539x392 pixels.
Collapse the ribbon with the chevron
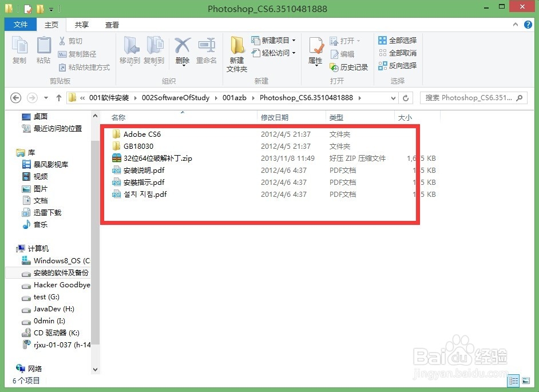click(x=516, y=25)
